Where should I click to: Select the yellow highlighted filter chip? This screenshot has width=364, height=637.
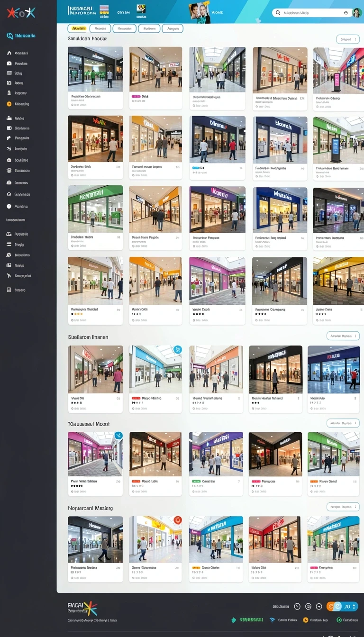77,28
